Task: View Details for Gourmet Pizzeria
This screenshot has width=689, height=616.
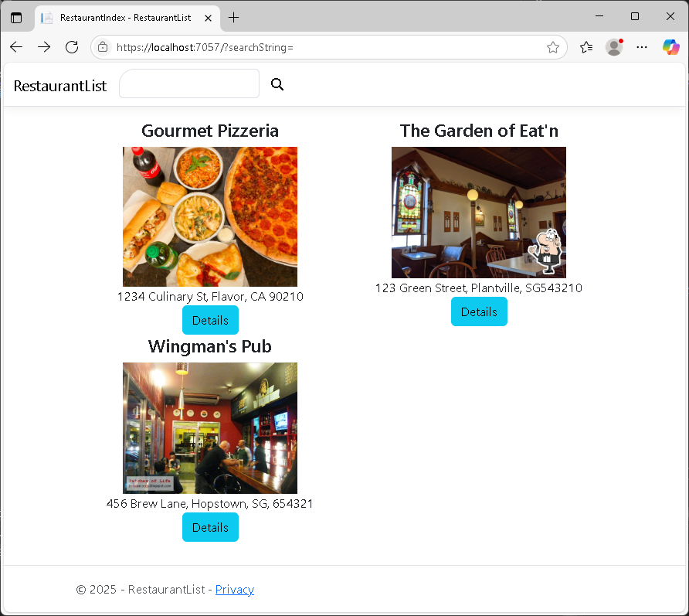Action: pyautogui.click(x=210, y=320)
